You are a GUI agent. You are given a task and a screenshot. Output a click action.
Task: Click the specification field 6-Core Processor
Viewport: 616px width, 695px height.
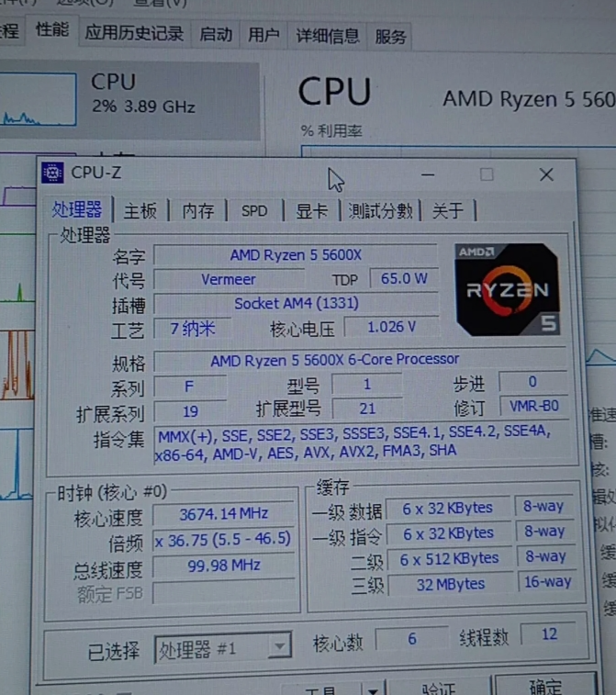tap(359, 359)
